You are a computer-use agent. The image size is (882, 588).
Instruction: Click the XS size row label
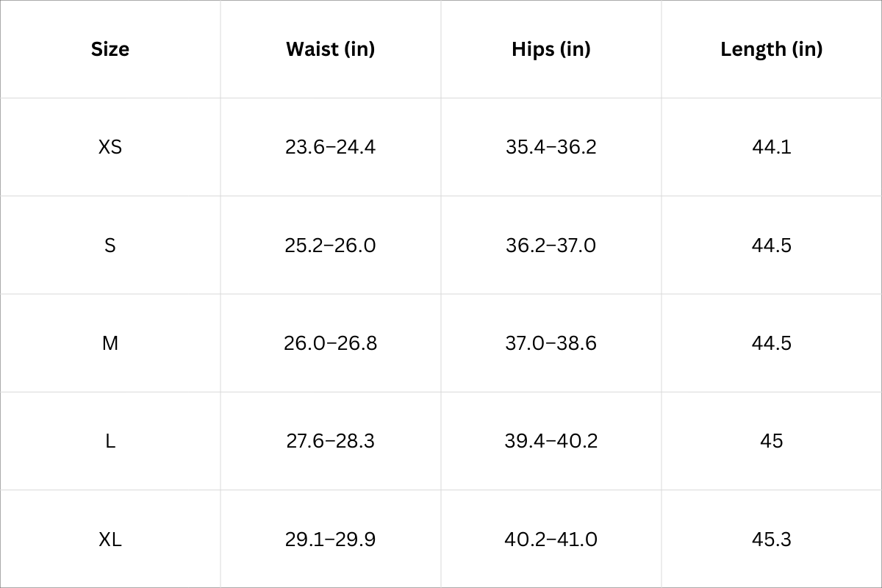point(110,147)
